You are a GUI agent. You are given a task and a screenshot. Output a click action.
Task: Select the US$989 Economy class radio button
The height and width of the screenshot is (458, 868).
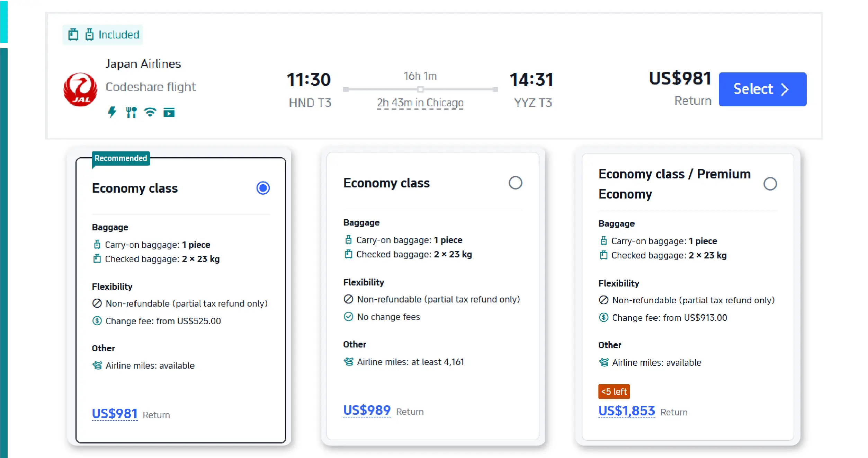tap(515, 183)
